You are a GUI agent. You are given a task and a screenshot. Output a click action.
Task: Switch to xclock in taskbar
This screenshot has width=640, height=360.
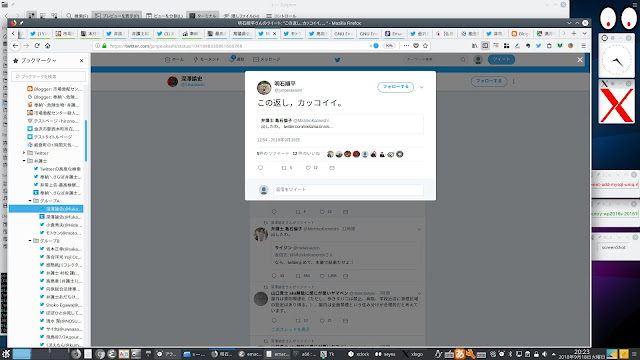tap(359, 354)
